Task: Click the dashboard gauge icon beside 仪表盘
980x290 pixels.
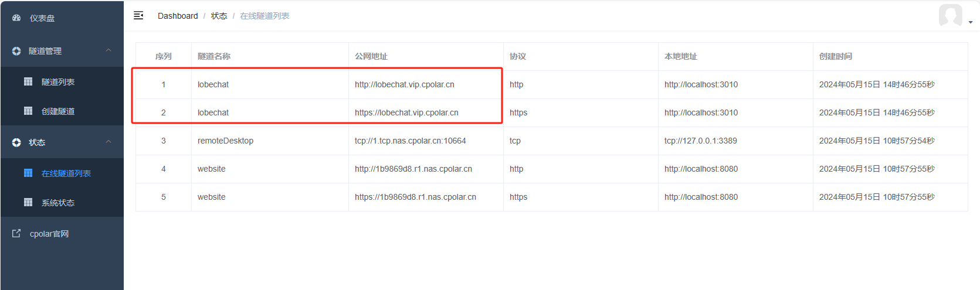Action: pos(16,18)
